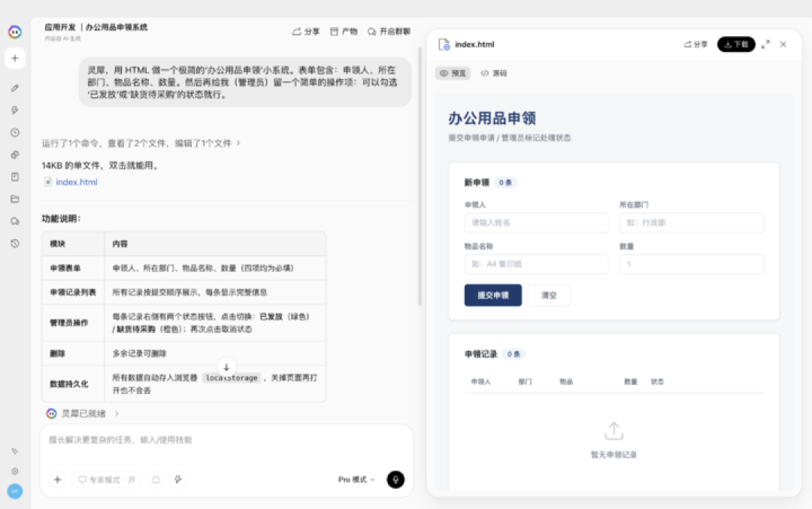The height and width of the screenshot is (509, 812).
Task: Click the 申领人 name input field
Action: pos(536,223)
